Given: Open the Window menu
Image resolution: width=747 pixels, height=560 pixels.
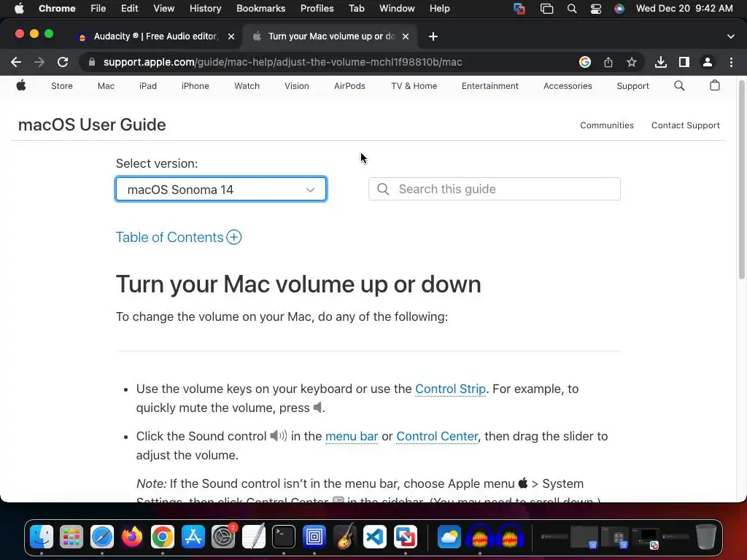Looking at the screenshot, I should pos(397,9).
